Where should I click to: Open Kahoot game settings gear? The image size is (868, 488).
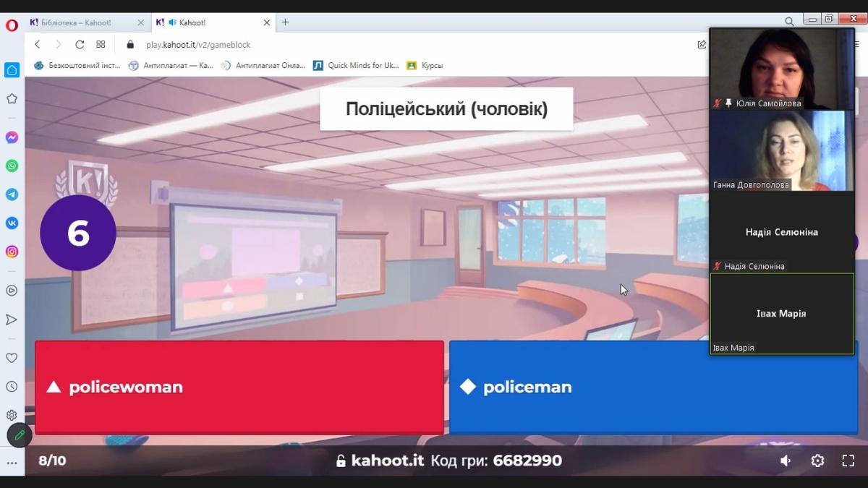tap(817, 461)
